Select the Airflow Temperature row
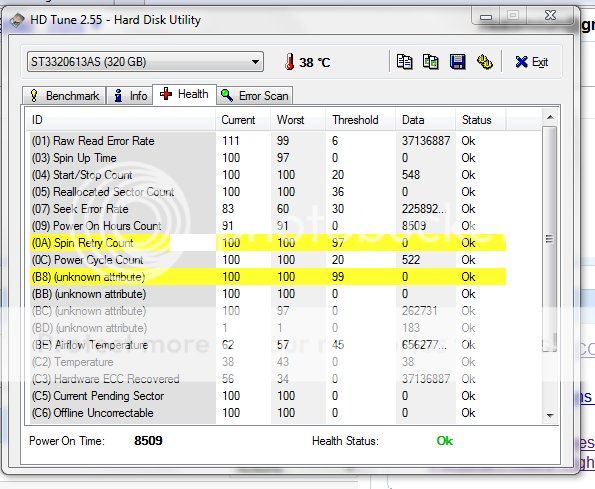Screen dimensions: 595x489 coord(268,345)
